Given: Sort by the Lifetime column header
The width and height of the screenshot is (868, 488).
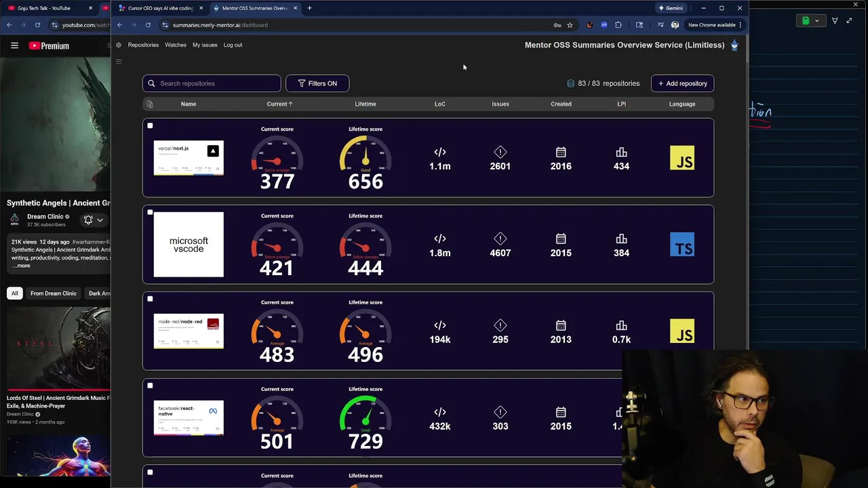Looking at the screenshot, I should pyautogui.click(x=366, y=104).
